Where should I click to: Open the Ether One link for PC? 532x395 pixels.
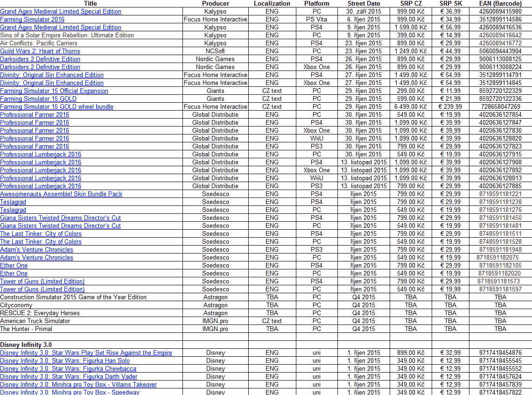click(x=14, y=274)
